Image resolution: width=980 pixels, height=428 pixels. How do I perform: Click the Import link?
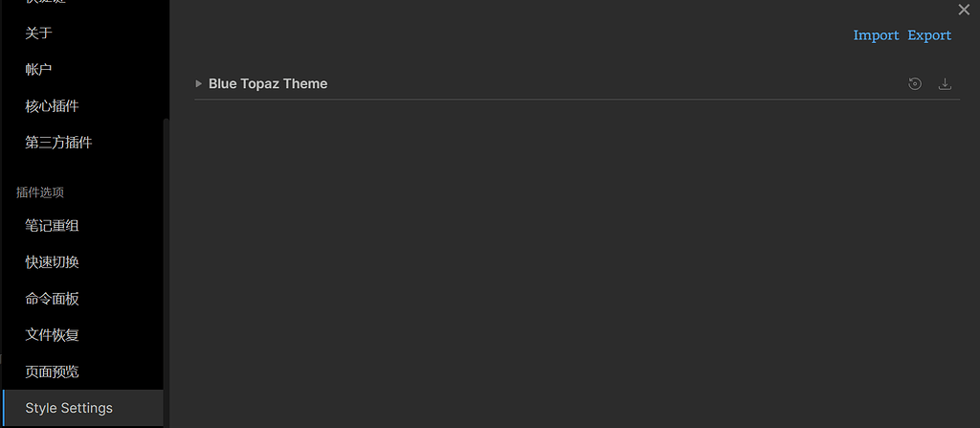pos(876,35)
